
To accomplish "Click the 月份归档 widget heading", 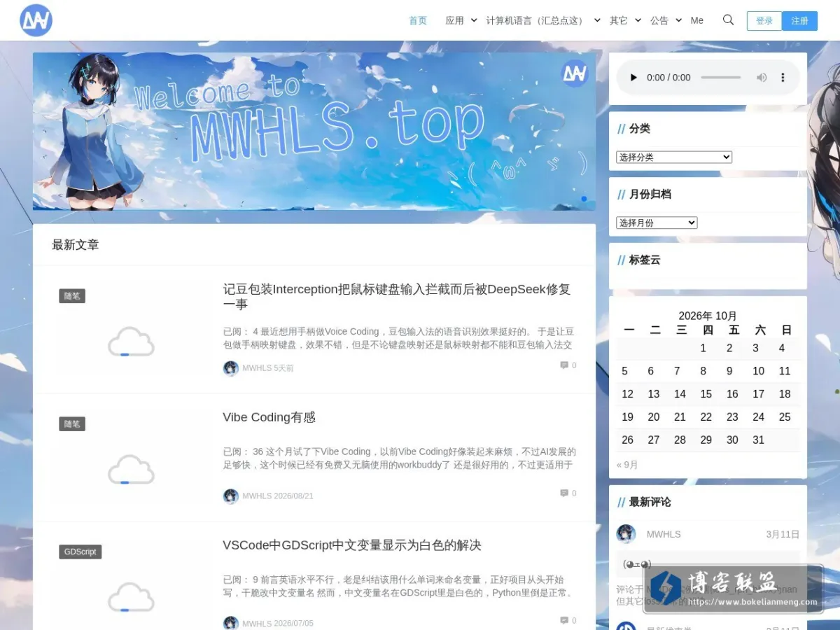I will (x=650, y=194).
